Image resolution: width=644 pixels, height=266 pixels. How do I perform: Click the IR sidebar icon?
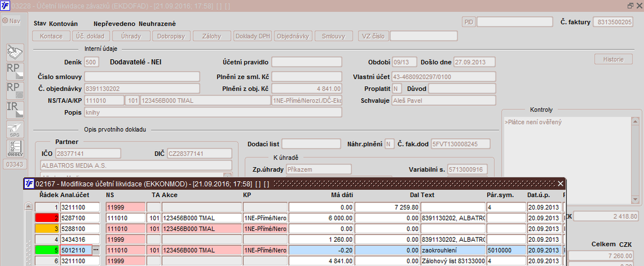click(15, 110)
